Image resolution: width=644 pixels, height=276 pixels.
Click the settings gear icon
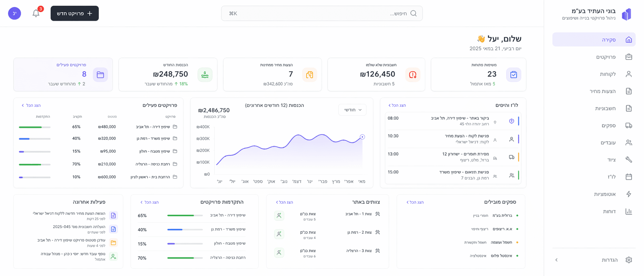[x=629, y=260]
